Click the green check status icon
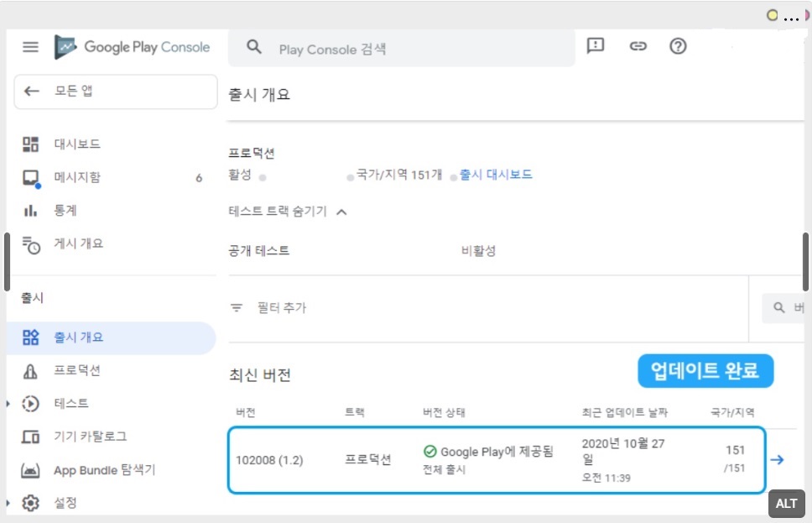This screenshot has width=812, height=523. point(429,452)
